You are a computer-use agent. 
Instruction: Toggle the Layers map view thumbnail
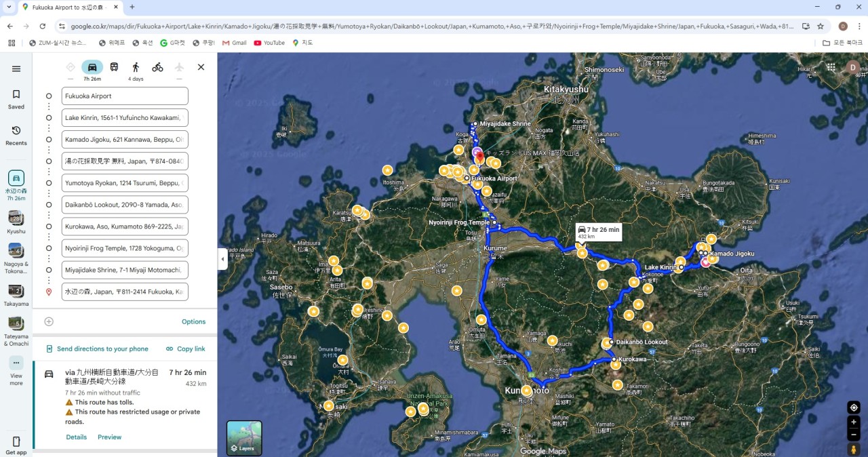tap(244, 437)
